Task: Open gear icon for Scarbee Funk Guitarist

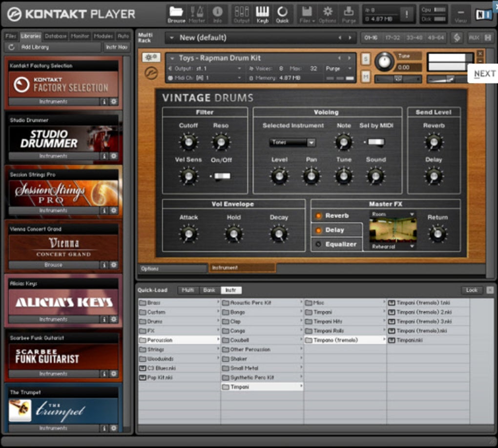Action: tap(113, 374)
